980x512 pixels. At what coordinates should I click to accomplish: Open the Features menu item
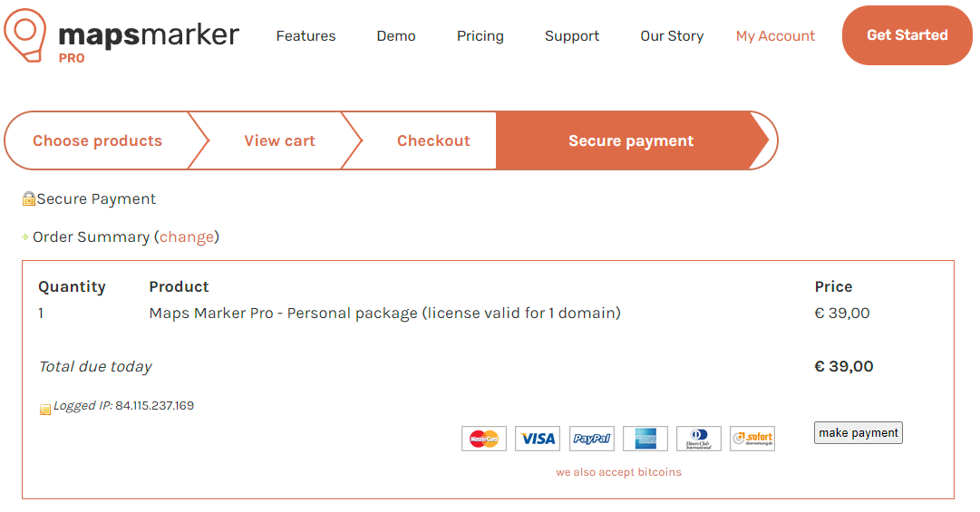point(306,36)
